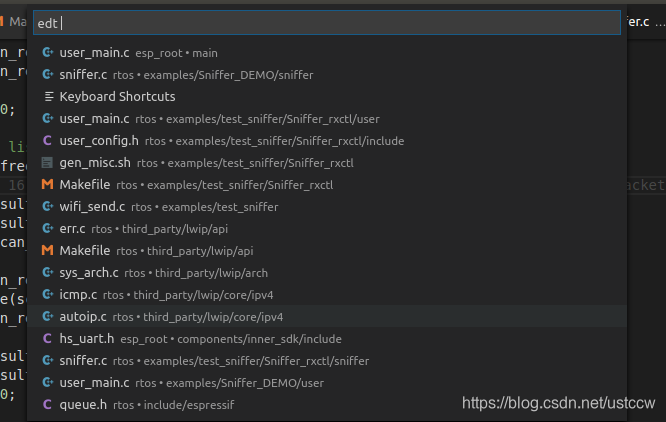
Task: Click Makefile icon for Sniffer_rxctl entry
Action: 48,184
